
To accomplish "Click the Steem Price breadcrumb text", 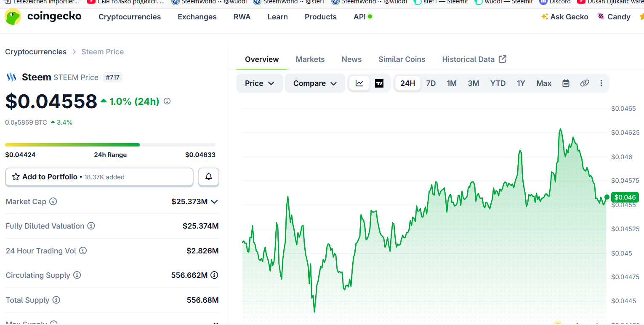I will (x=103, y=52).
